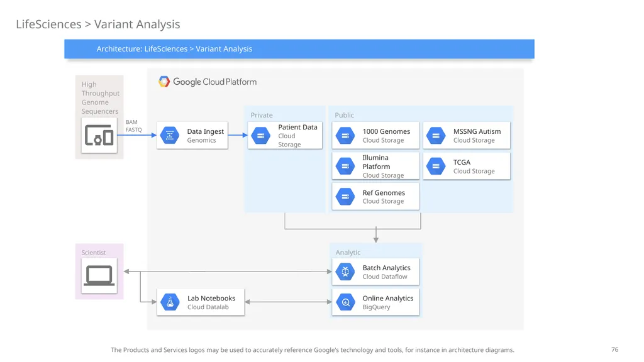The image size is (644, 362).
Task: Click the 'BAM FASTQ' arrow label
Action: [x=133, y=126]
